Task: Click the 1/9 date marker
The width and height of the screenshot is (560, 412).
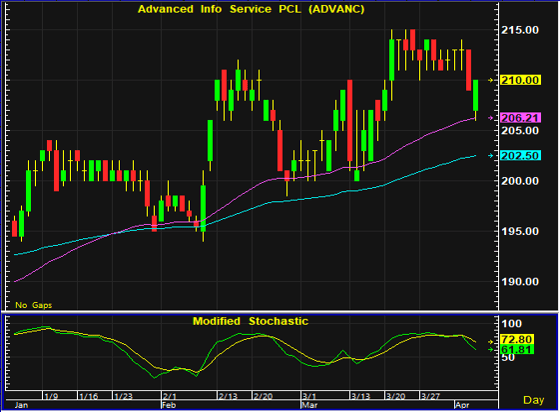Action: coord(51,396)
